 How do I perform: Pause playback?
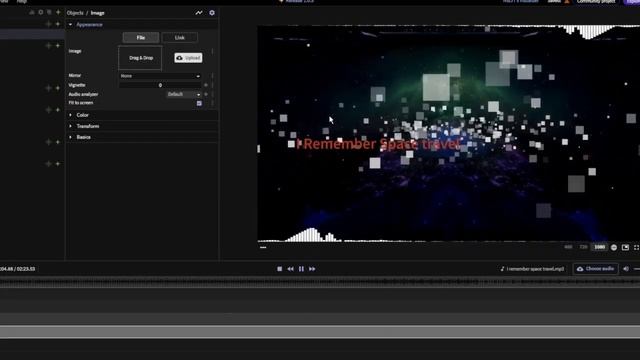click(x=301, y=269)
